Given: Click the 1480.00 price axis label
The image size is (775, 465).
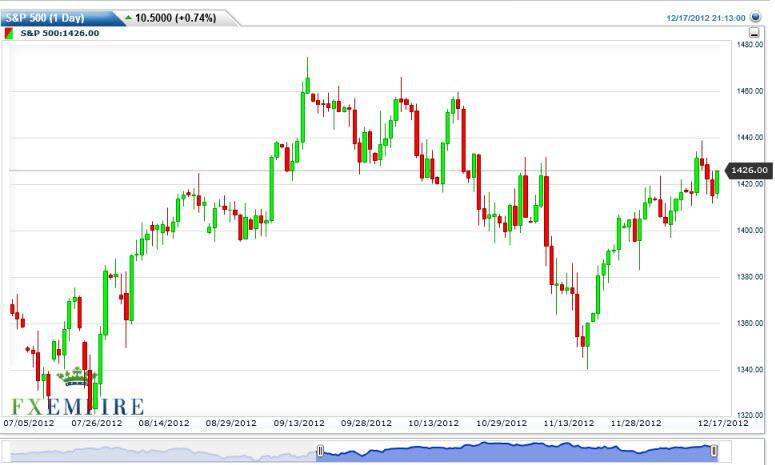Looking at the screenshot, I should point(750,45).
